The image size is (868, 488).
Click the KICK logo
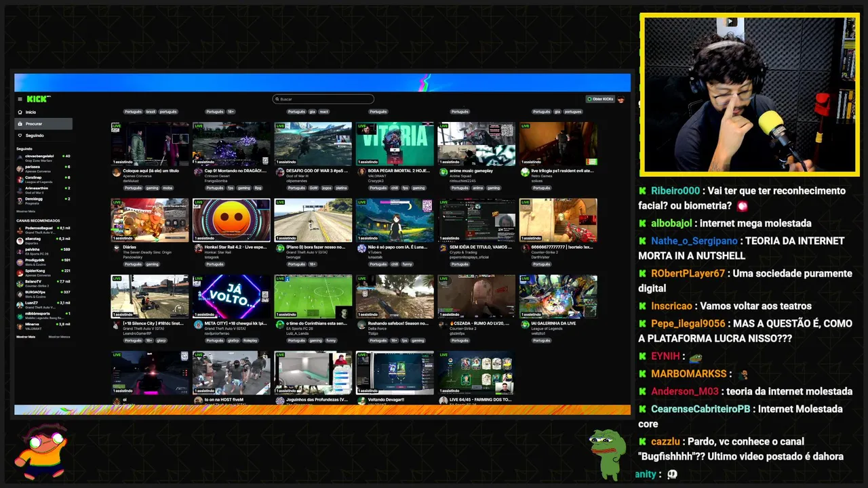pyautogui.click(x=38, y=99)
